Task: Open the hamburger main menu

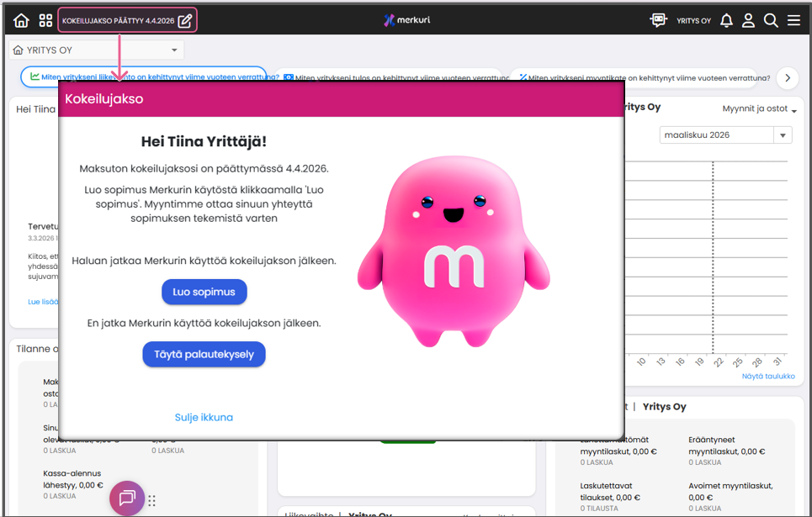Action: click(x=793, y=20)
